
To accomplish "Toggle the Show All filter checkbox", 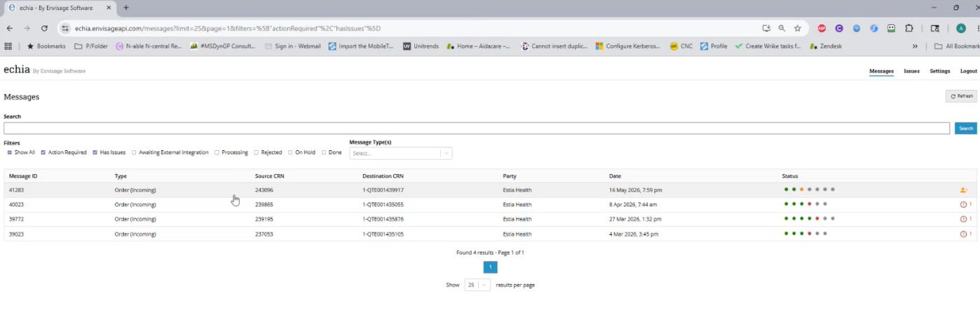I will pos(10,152).
